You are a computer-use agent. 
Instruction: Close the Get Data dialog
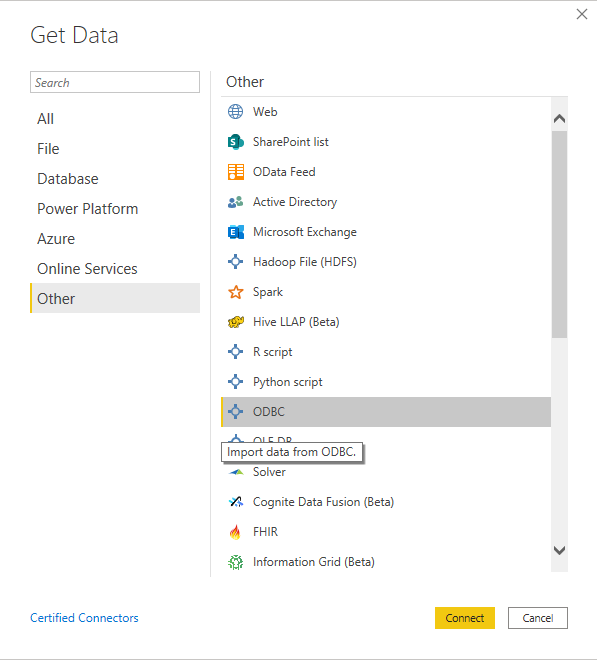[582, 14]
